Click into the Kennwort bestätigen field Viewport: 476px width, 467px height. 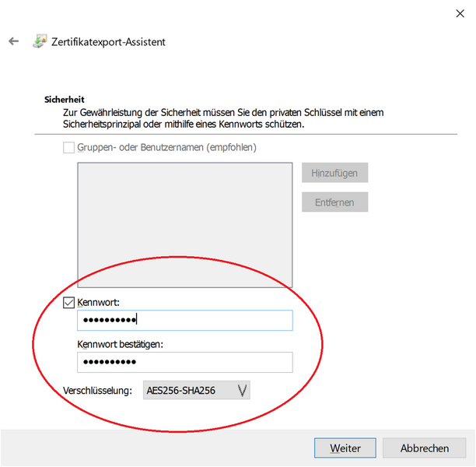pos(184,362)
